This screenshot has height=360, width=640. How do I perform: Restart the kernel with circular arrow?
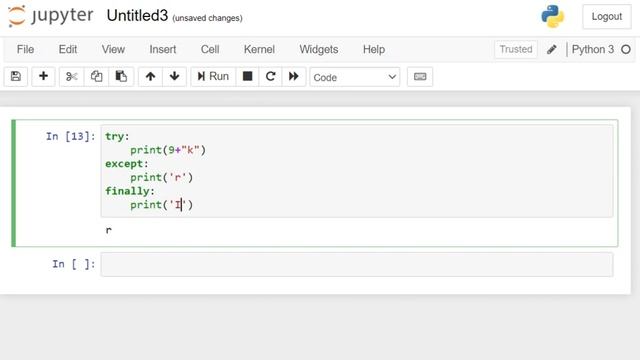click(270, 76)
